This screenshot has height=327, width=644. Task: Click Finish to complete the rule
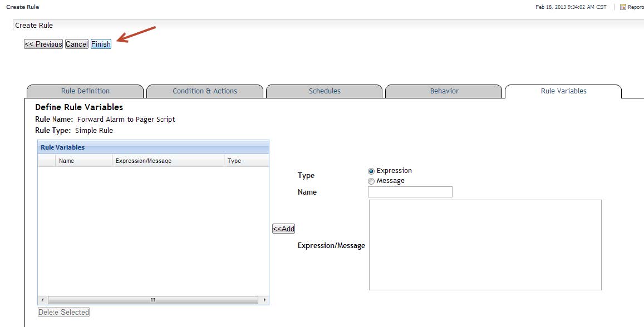[101, 44]
